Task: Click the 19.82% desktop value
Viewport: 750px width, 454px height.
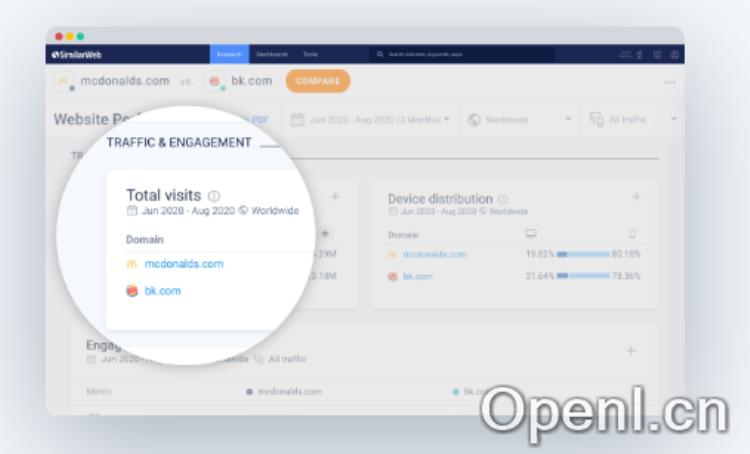Action: click(x=540, y=254)
